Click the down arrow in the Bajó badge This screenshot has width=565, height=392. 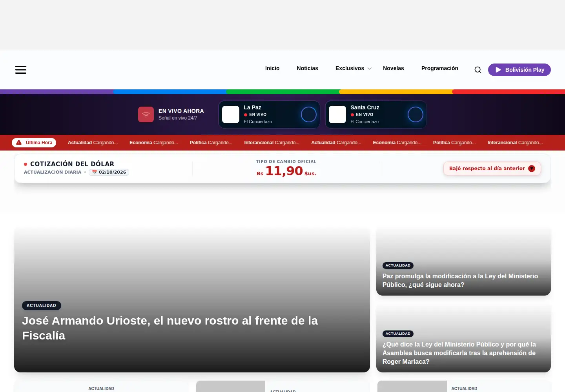(532, 169)
